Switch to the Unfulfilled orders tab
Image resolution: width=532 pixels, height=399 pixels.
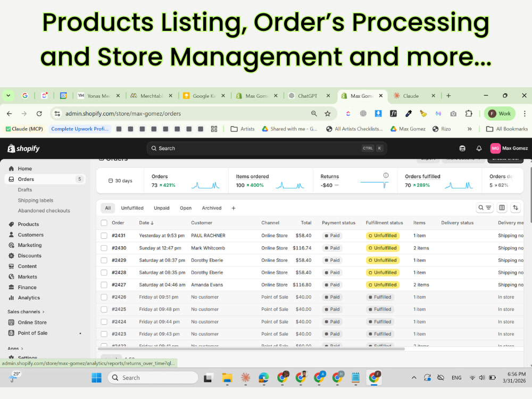coord(132,208)
